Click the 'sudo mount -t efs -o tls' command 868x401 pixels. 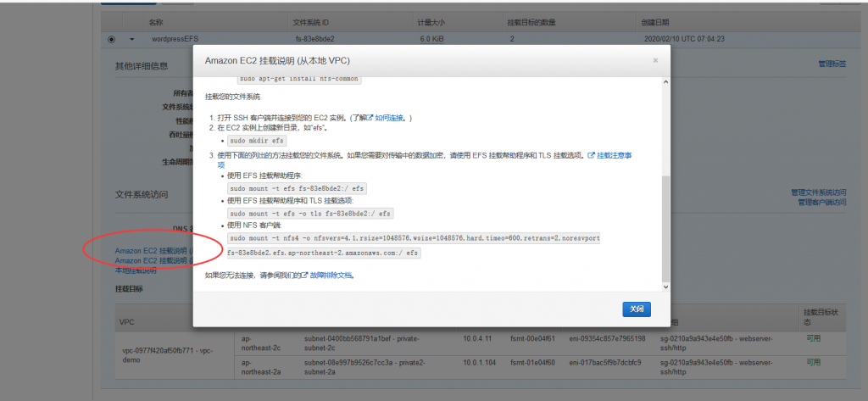tap(310, 214)
